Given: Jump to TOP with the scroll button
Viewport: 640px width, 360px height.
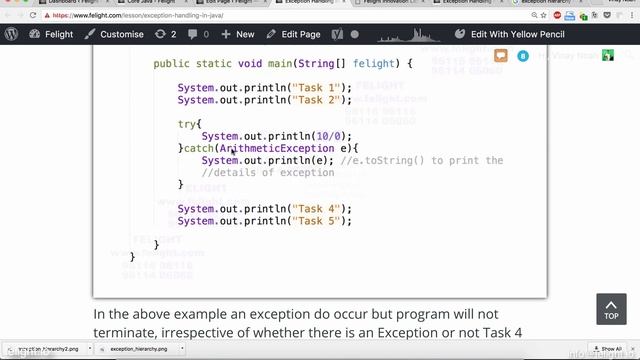Looking at the screenshot, I should [x=611, y=309].
